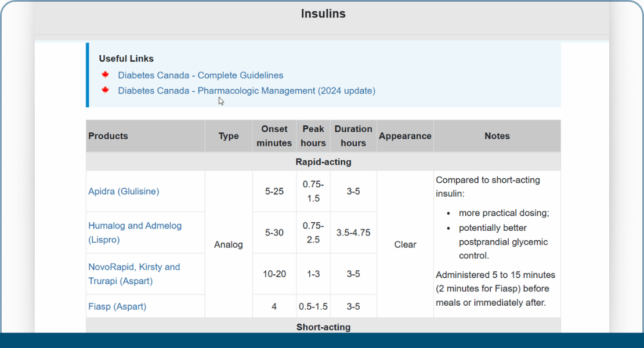Click the Duration hours column header
Screen dimensions: 644x348
(353, 136)
